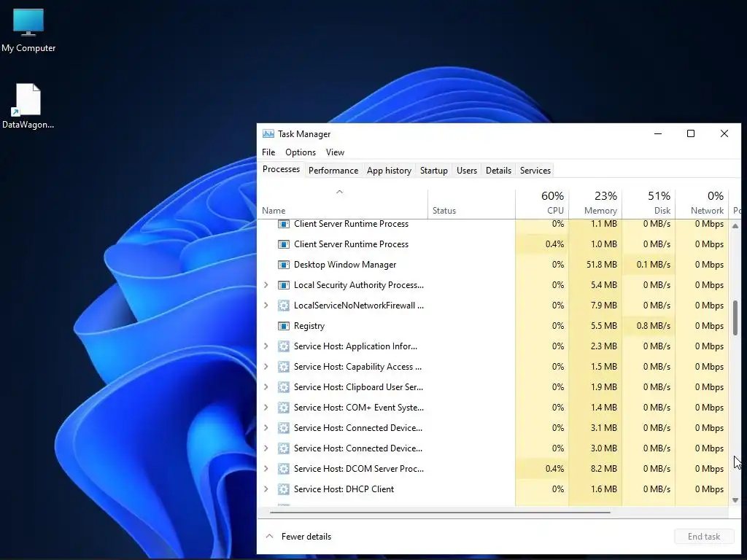Expand Service Host: Capability Access row
Viewport: 747px width, 560px height.
[266, 367]
